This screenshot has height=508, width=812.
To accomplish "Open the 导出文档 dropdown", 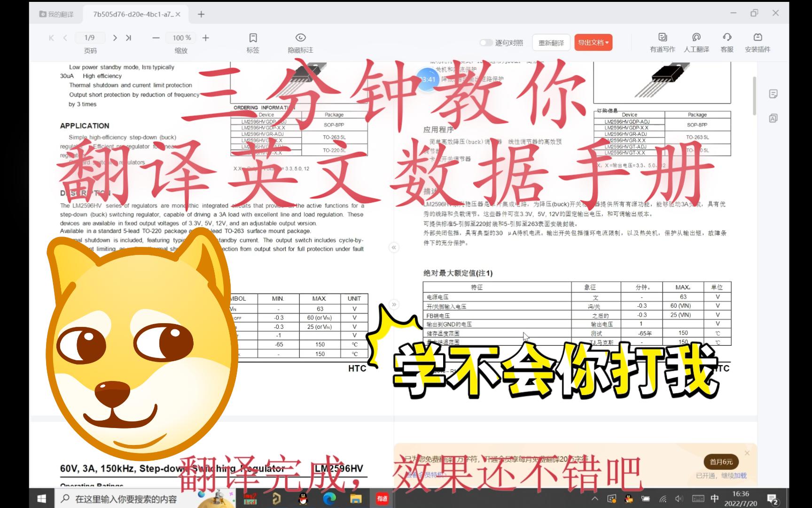I will coord(593,42).
